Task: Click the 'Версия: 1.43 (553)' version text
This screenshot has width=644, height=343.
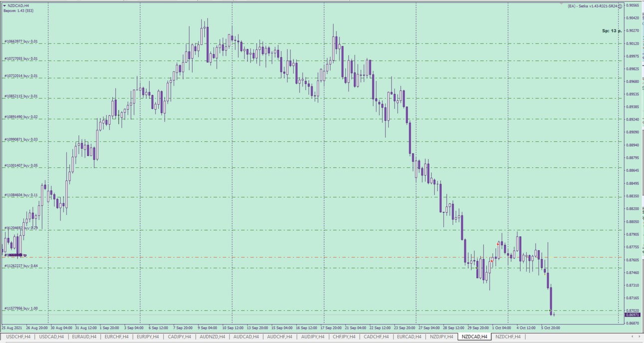Action: tap(18, 10)
